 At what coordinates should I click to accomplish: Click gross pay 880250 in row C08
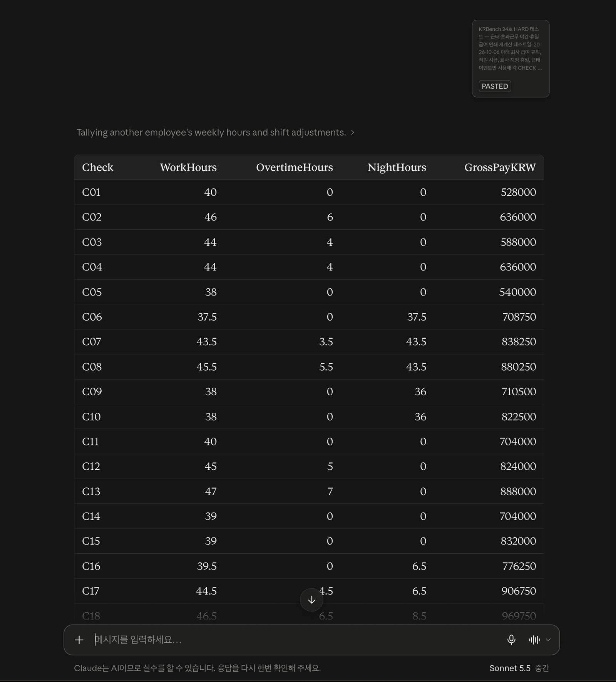(518, 366)
